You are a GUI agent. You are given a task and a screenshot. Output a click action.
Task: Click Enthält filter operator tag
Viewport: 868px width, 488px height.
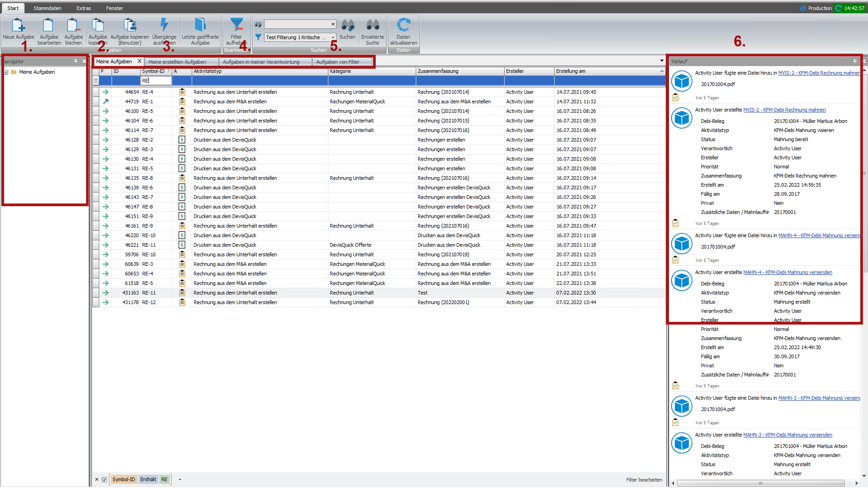(148, 479)
